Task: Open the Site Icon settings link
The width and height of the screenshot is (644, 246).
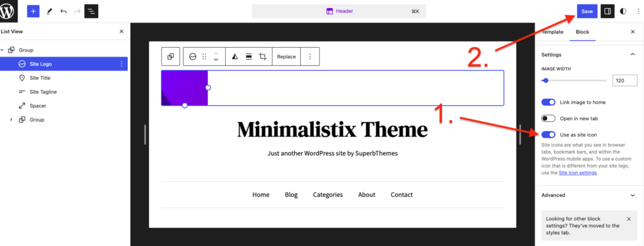Action: (577, 173)
